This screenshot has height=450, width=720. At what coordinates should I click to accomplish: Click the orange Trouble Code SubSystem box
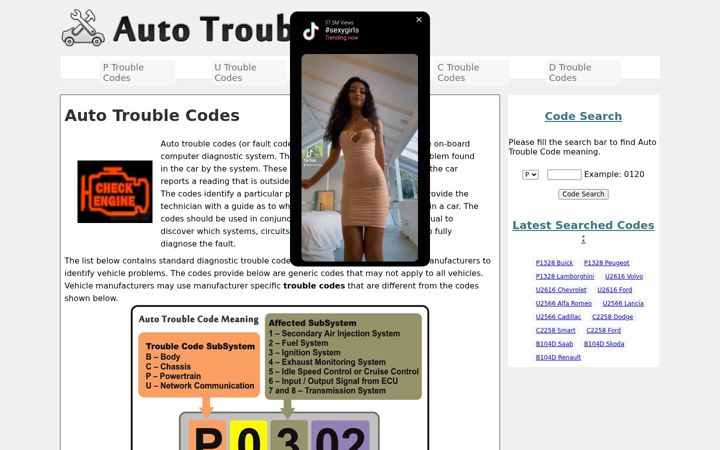pos(199,365)
